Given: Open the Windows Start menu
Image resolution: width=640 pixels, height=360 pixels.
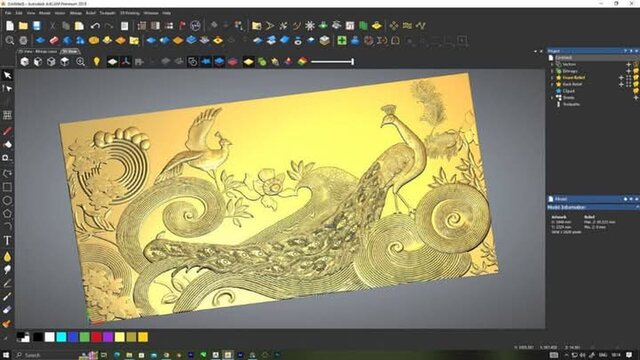Looking at the screenshot, I should tap(6, 355).
